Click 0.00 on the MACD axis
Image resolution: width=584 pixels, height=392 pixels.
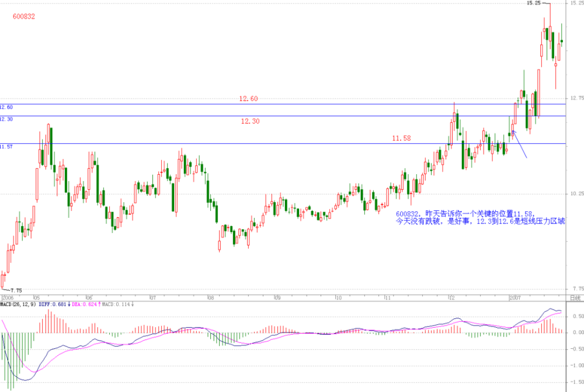[578, 332]
